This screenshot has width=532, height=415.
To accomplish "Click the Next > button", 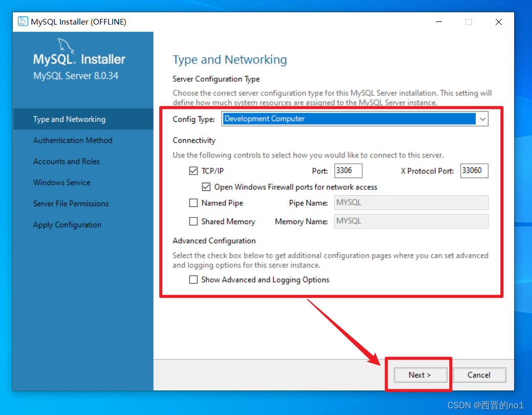I will (x=420, y=375).
